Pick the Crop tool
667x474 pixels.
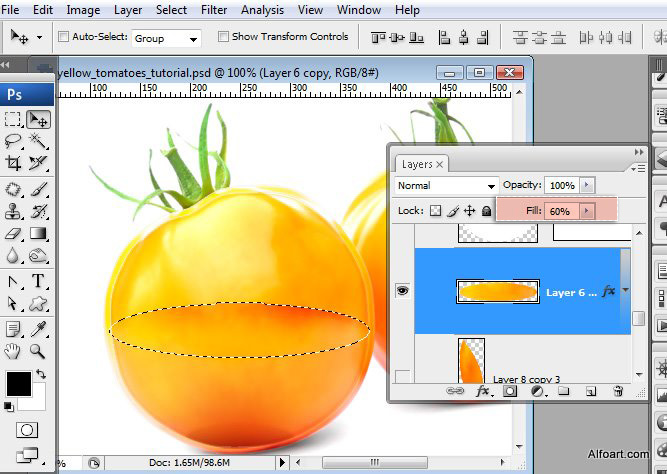click(x=14, y=163)
